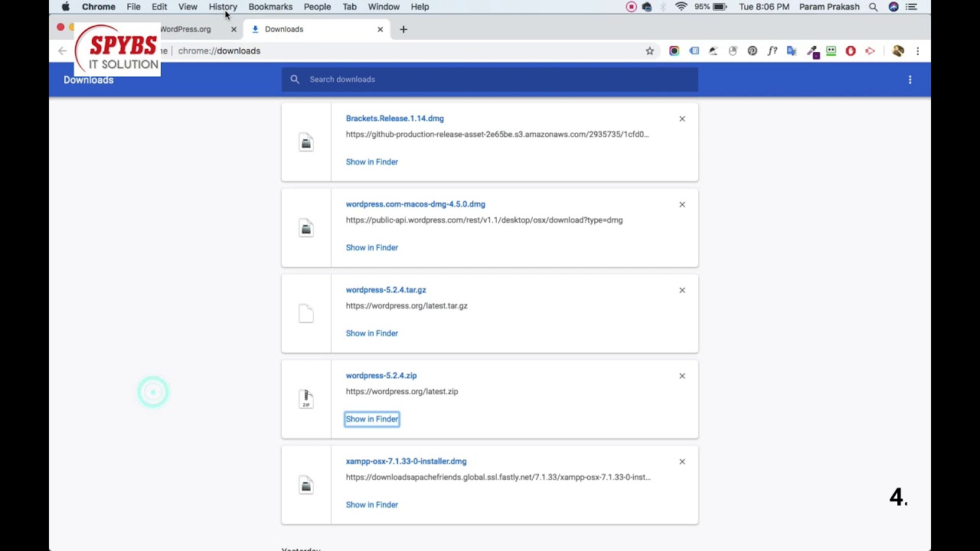
Task: Open the Downloads page more actions menu
Action: pyautogui.click(x=910, y=80)
